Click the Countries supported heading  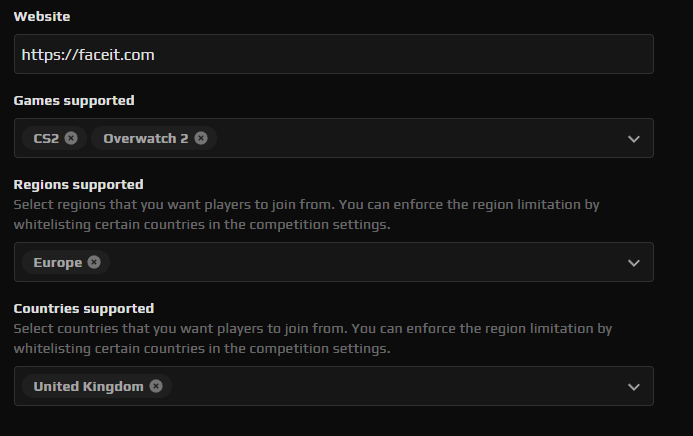(x=84, y=308)
